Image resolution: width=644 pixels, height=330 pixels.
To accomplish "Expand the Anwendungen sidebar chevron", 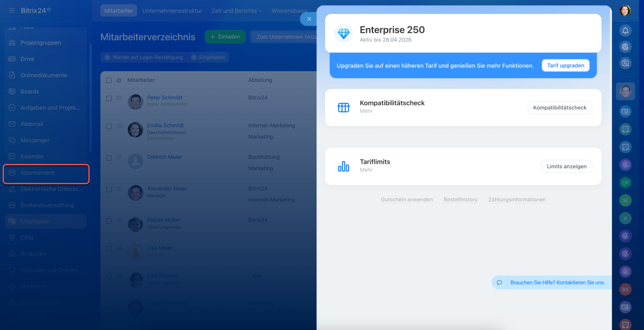I will (80, 303).
